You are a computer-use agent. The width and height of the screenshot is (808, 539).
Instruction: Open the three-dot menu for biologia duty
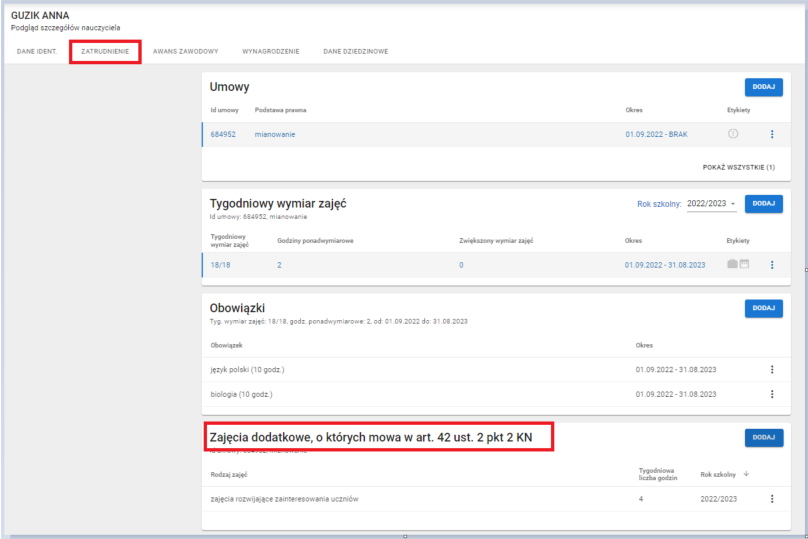[771, 394]
